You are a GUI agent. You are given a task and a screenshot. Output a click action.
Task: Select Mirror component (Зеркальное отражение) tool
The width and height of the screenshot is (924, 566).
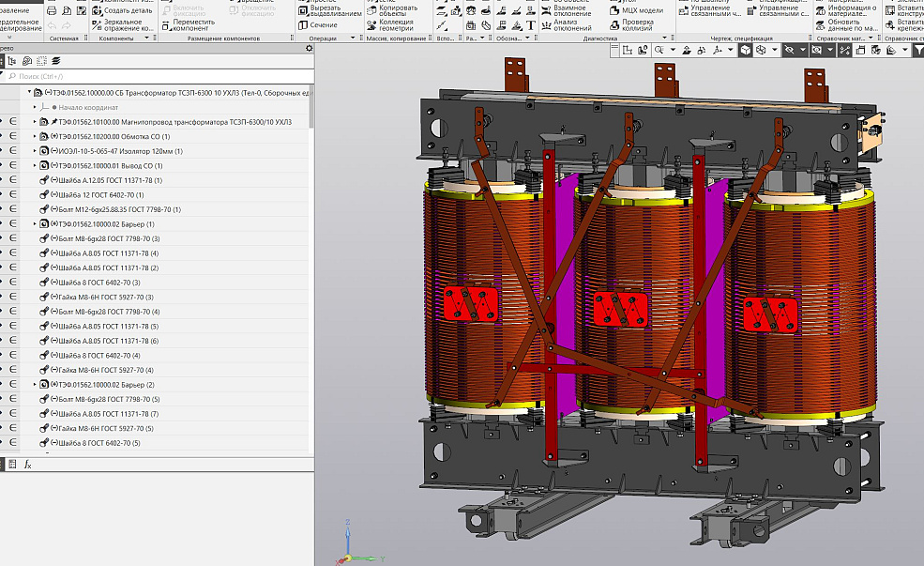(x=97, y=24)
